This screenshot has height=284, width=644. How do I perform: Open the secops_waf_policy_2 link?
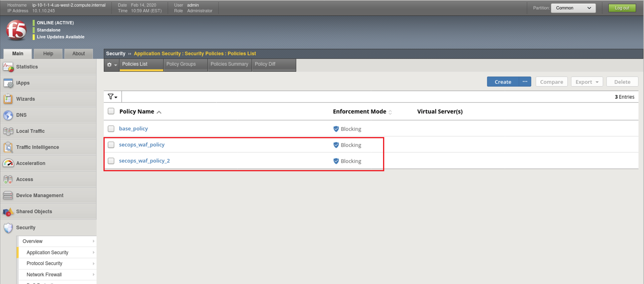(x=144, y=161)
